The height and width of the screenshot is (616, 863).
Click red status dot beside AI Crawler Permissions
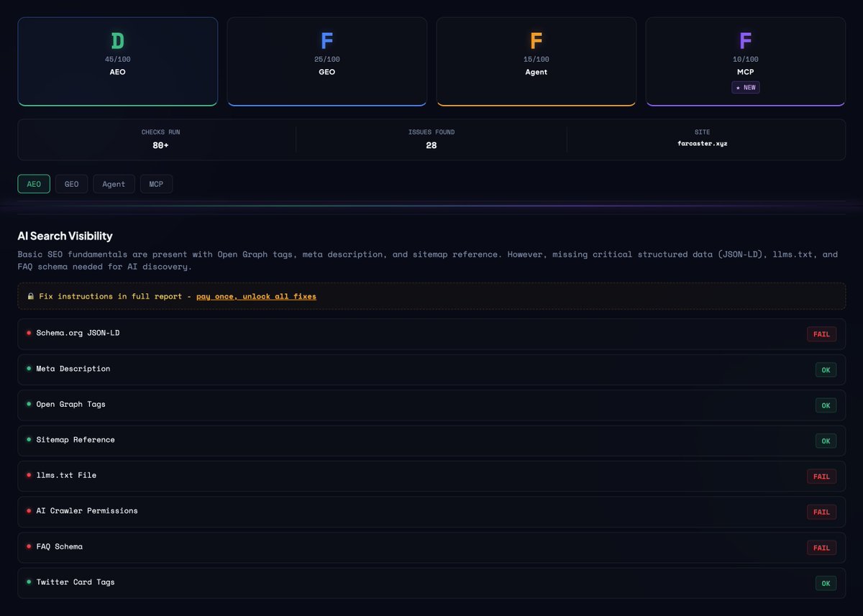(29, 510)
